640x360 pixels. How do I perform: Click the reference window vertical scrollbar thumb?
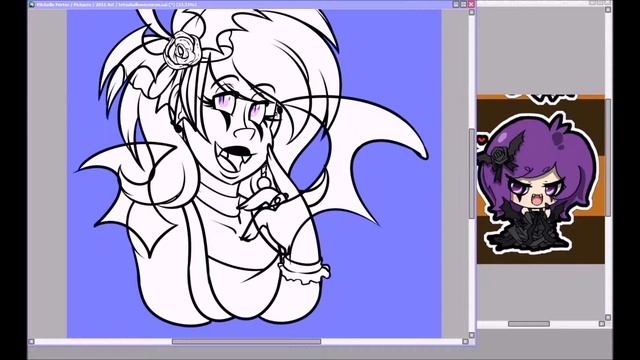click(x=608, y=157)
